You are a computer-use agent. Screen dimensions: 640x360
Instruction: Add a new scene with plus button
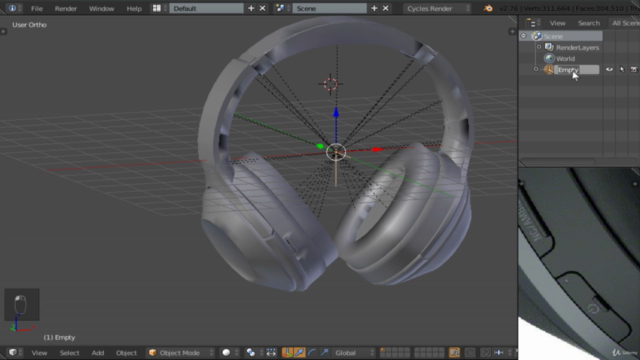pos(374,8)
